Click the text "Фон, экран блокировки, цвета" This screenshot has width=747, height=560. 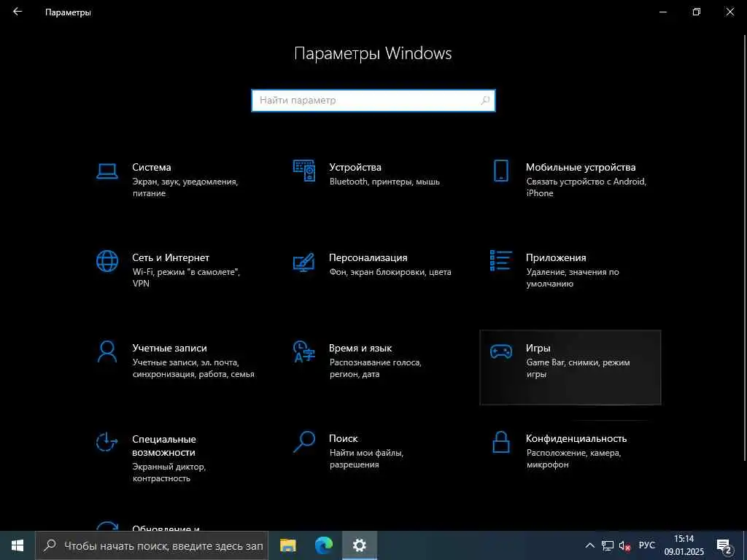(x=390, y=272)
